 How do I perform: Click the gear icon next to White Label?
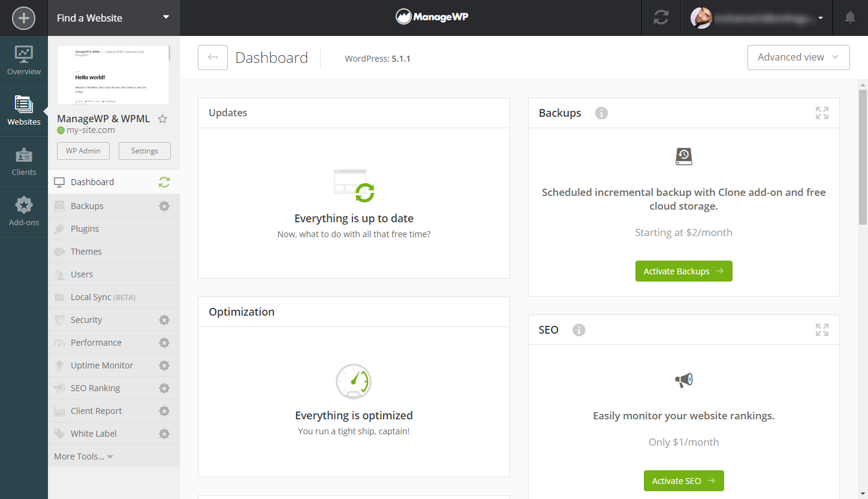click(164, 434)
